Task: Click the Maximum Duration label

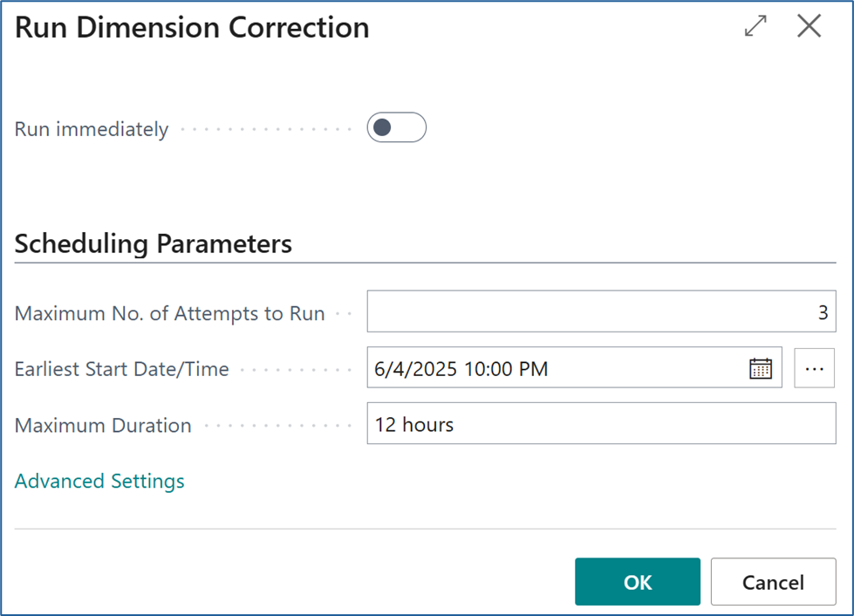Action: (103, 426)
